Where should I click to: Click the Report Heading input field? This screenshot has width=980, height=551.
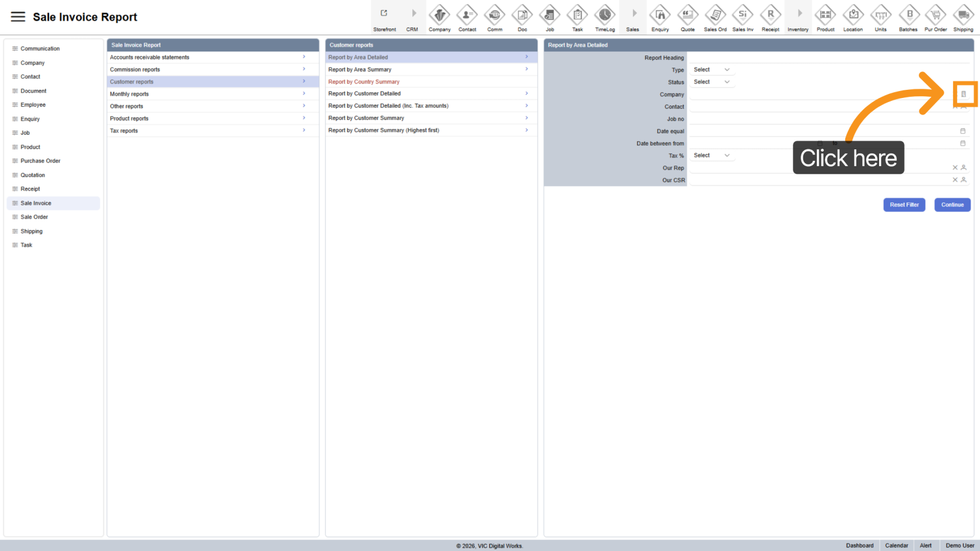click(828, 58)
